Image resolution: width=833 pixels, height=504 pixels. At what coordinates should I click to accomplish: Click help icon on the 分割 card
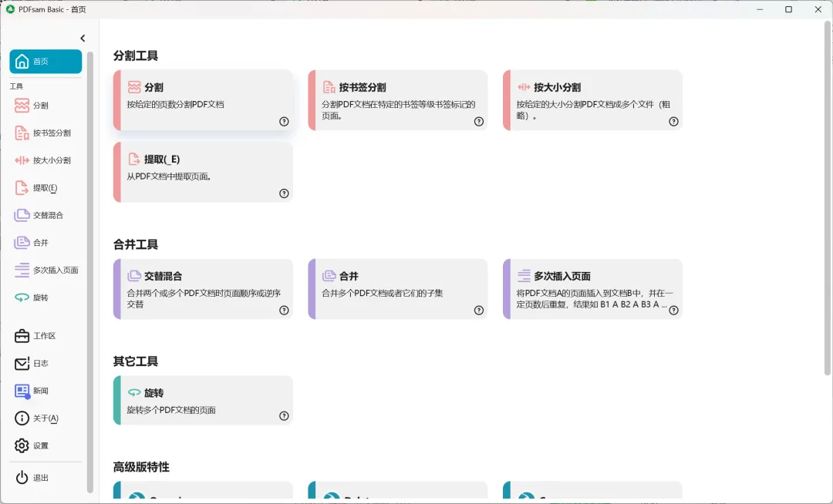pyautogui.click(x=284, y=122)
